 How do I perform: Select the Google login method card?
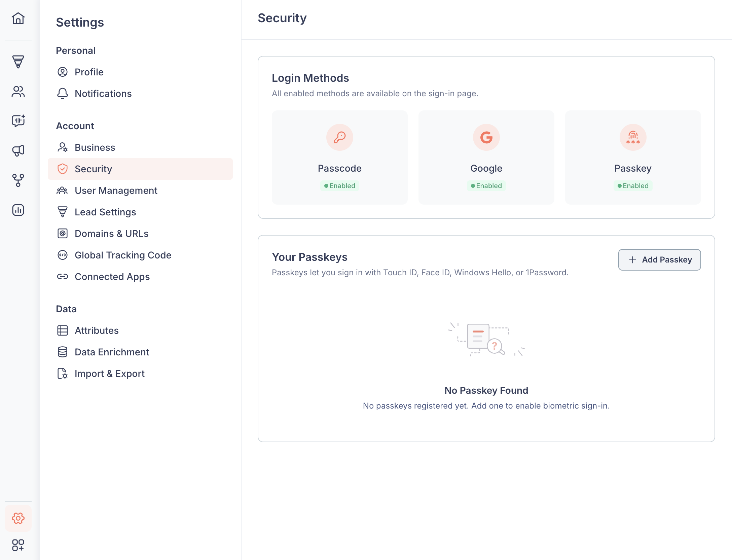click(x=486, y=157)
